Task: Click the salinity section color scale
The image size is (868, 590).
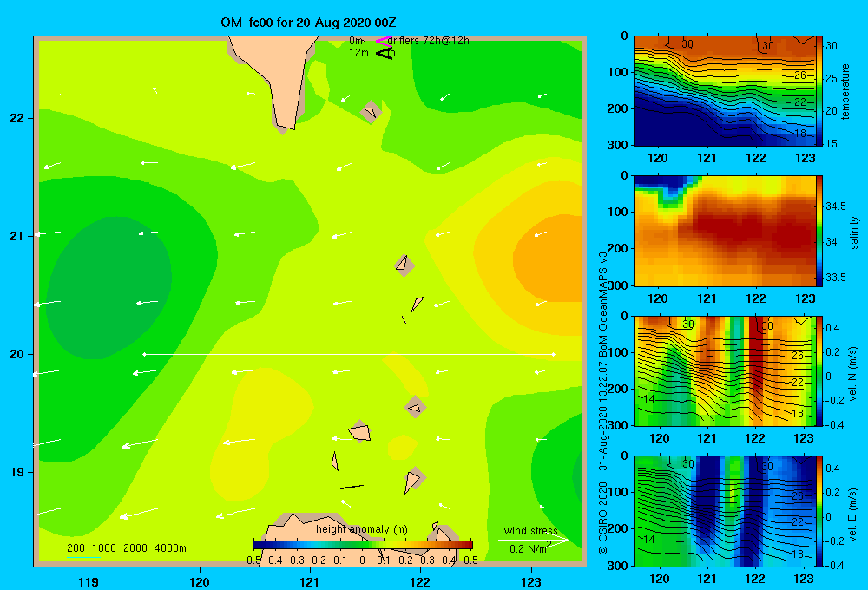Action: [819, 231]
